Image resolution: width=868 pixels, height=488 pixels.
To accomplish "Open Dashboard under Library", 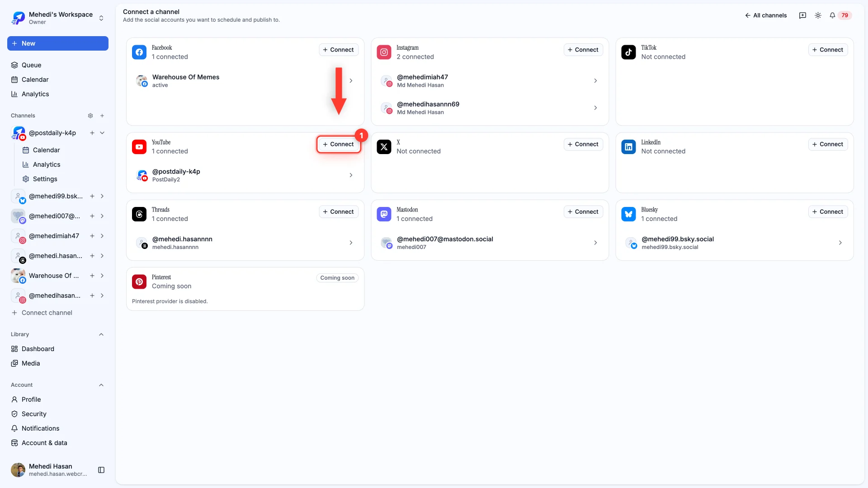I will (58, 349).
